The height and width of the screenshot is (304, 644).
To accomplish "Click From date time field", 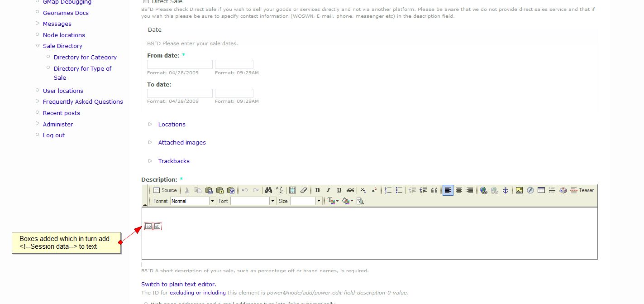I will (x=234, y=64).
